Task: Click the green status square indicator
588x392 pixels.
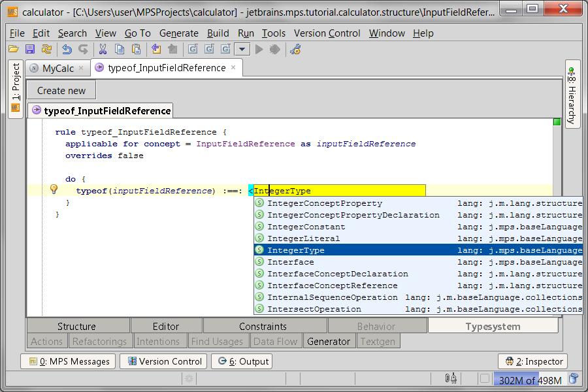Action: [557, 122]
